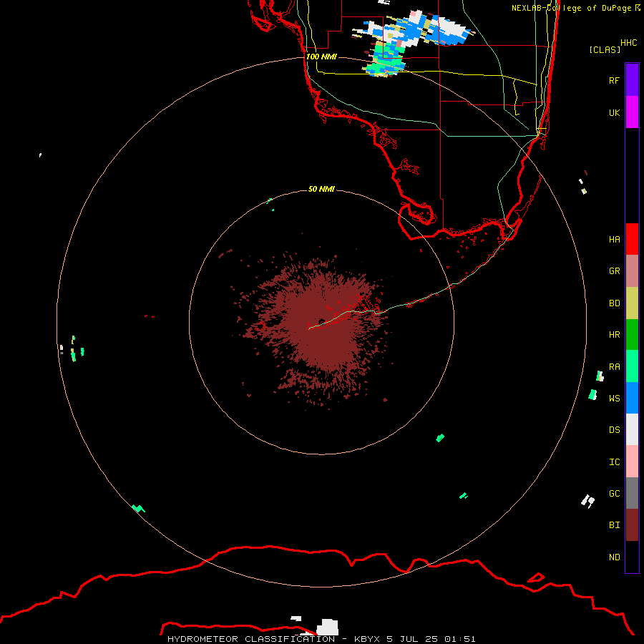Image resolution: width=644 pixels, height=644 pixels.
Task: Pick the RA light green legend swatch
Action: [x=632, y=366]
